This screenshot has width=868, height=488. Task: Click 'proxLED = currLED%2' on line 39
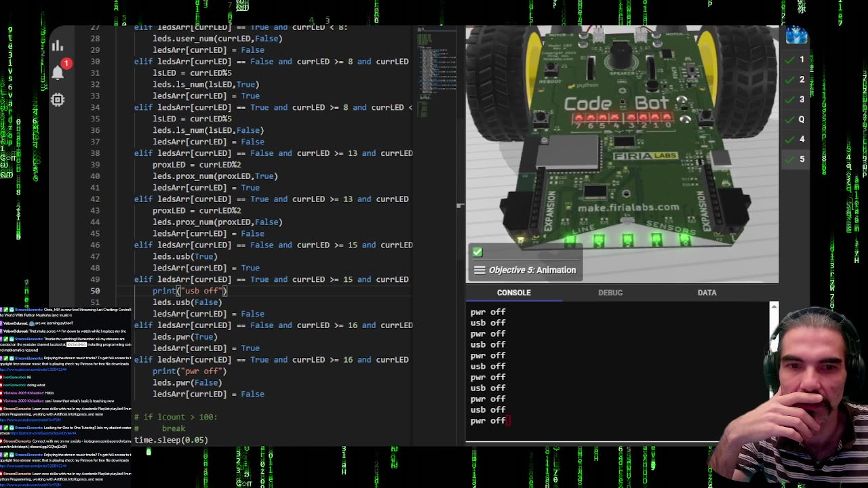[197, 165]
